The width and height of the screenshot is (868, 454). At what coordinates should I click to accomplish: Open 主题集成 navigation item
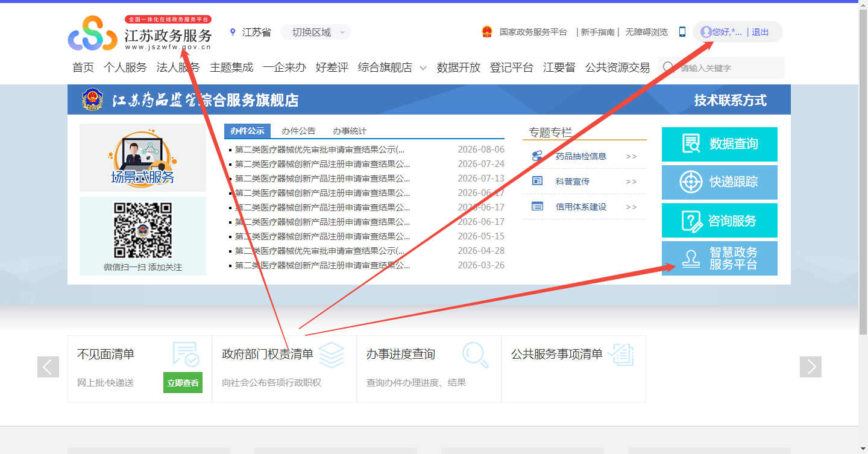pyautogui.click(x=231, y=68)
